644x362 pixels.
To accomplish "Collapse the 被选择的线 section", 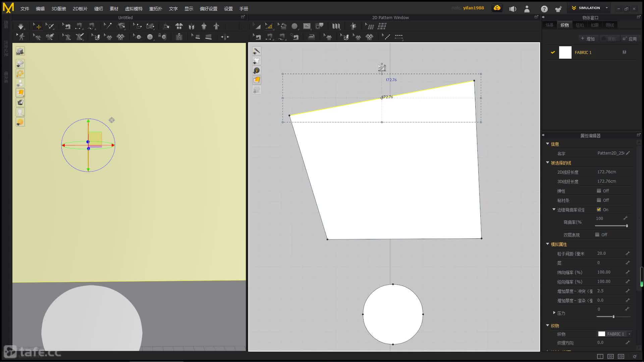I will (548, 163).
